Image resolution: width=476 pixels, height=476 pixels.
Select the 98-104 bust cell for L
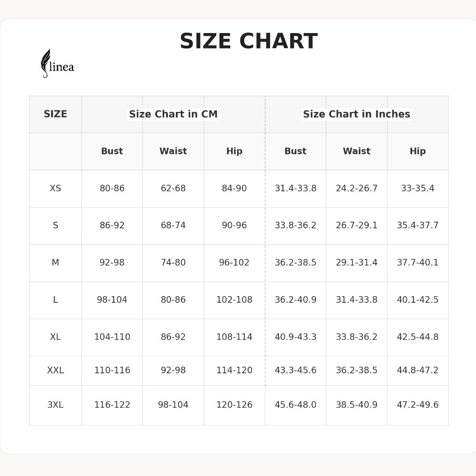[x=112, y=300]
